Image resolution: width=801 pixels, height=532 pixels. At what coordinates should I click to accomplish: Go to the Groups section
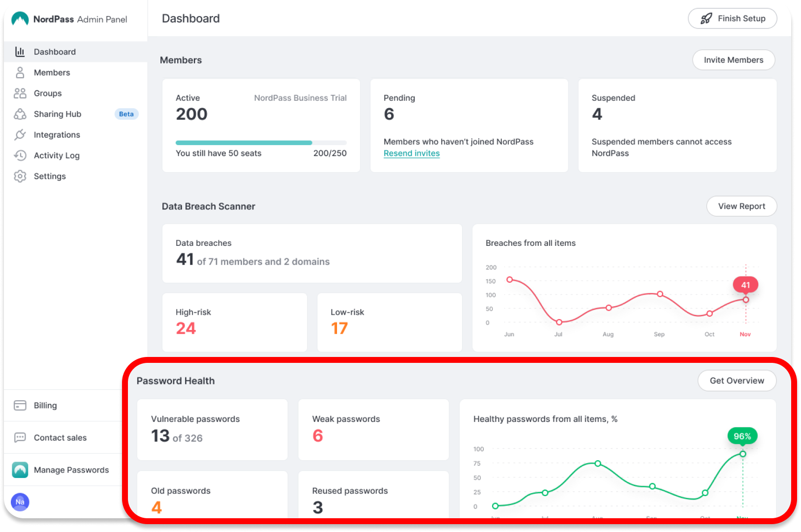pos(75,93)
